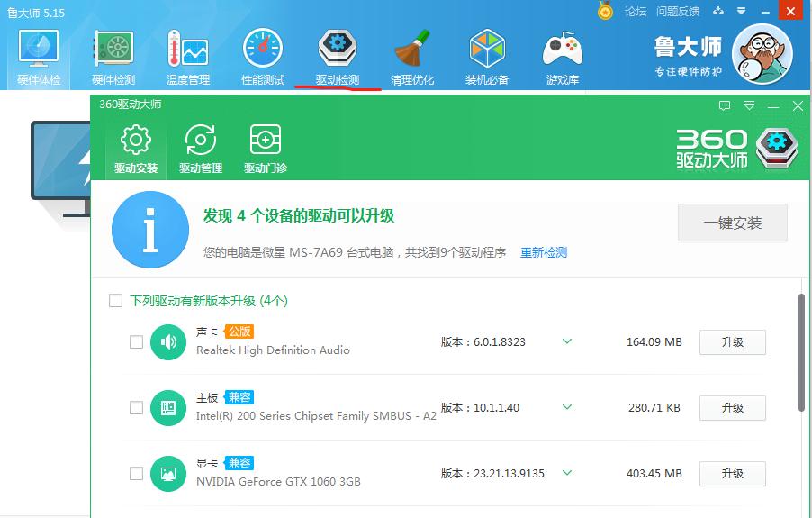812x518 pixels.
Task: Open 驱动检测 driver detection icon
Action: click(337, 58)
